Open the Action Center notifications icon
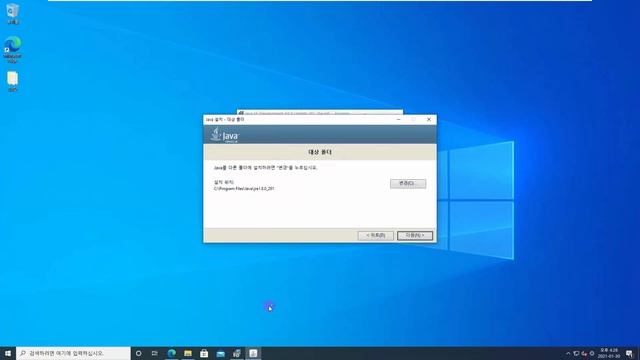Screen dimensions: 640x360 click(629, 353)
